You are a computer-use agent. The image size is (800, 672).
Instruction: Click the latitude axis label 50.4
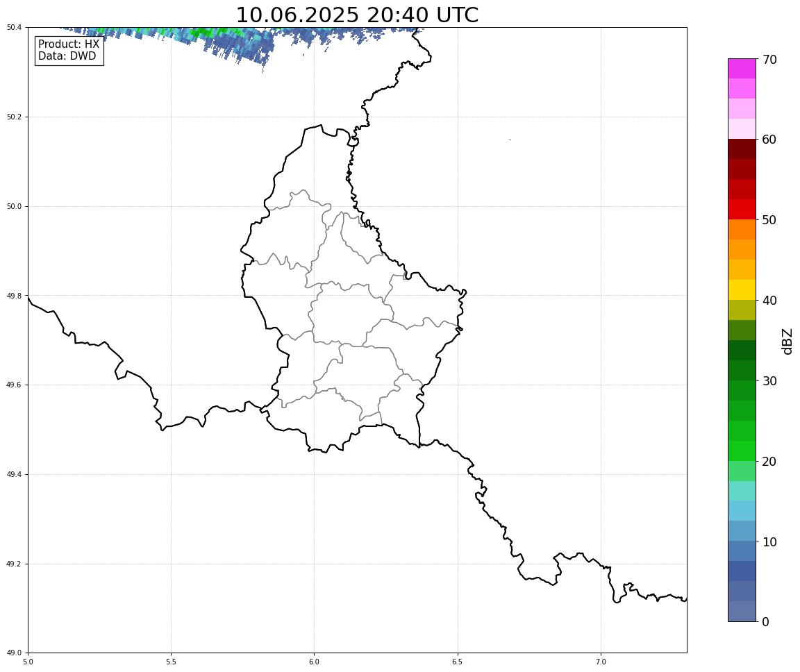point(14,28)
